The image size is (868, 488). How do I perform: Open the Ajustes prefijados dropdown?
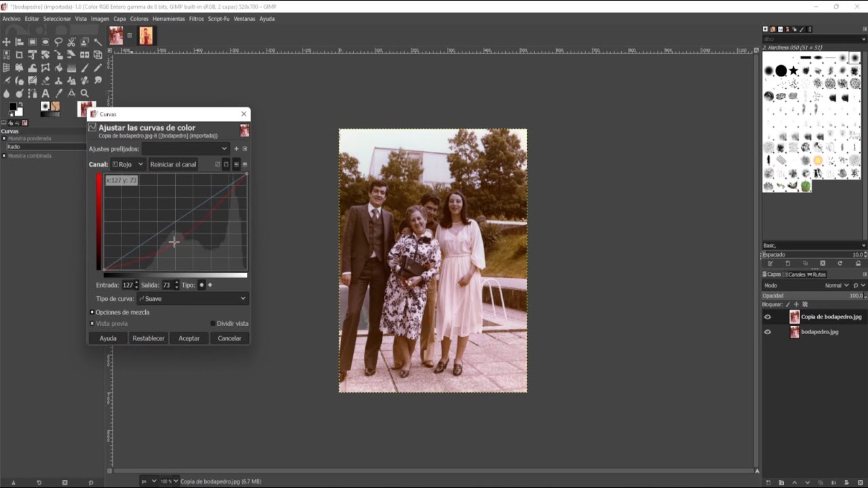(186, 148)
